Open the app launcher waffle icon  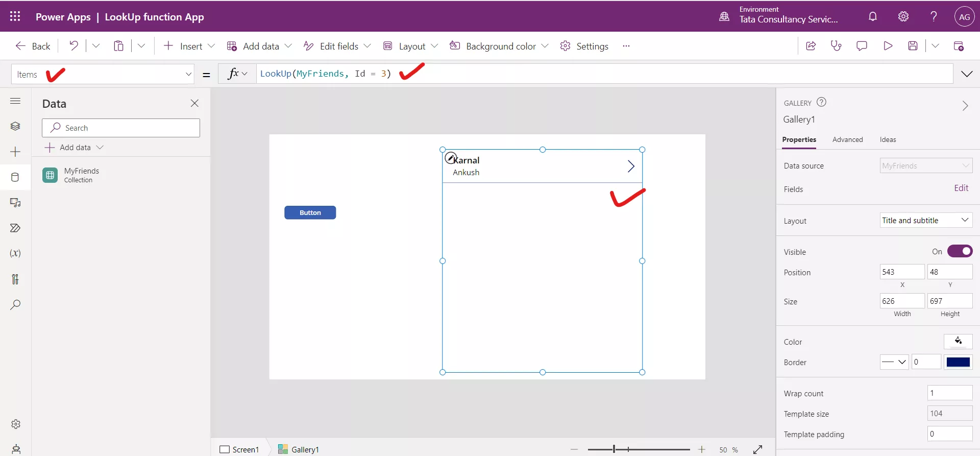[15, 16]
